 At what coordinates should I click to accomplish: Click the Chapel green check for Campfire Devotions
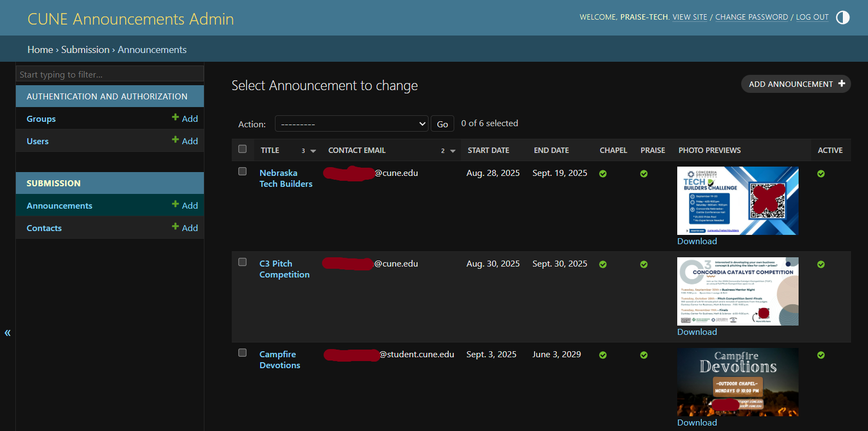pyautogui.click(x=602, y=355)
